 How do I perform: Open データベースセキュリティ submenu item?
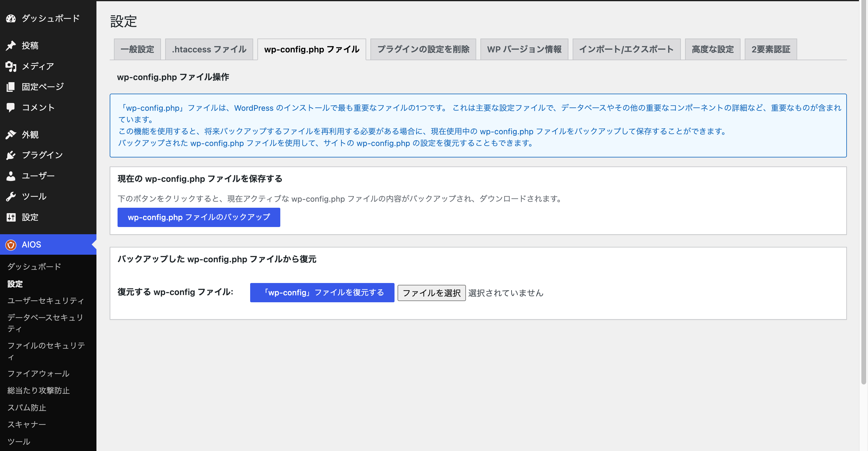(46, 323)
